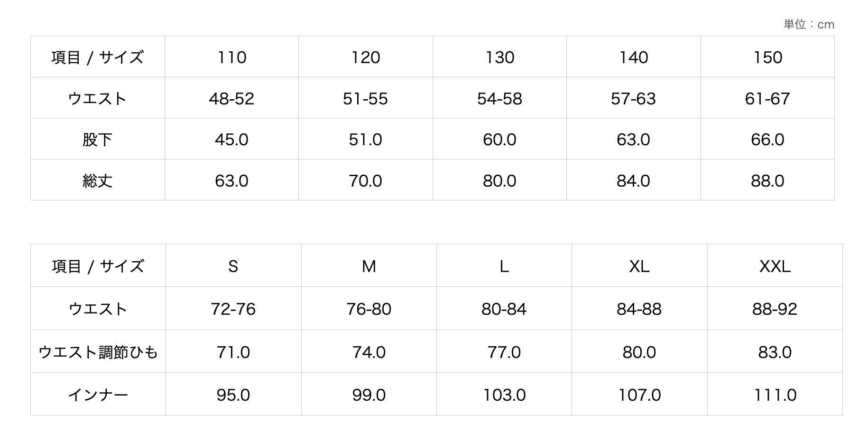The image size is (868, 434).
Task: Select the 150 size column header
Action: click(x=767, y=57)
